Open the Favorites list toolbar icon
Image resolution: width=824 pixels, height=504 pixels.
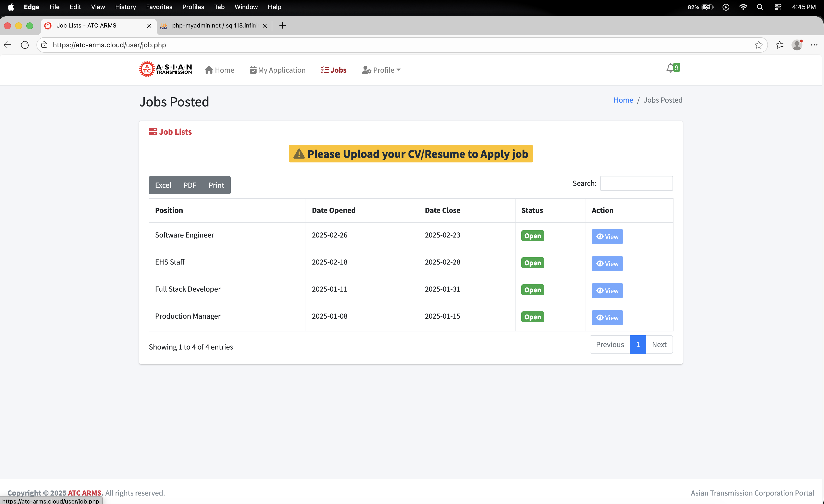click(779, 45)
